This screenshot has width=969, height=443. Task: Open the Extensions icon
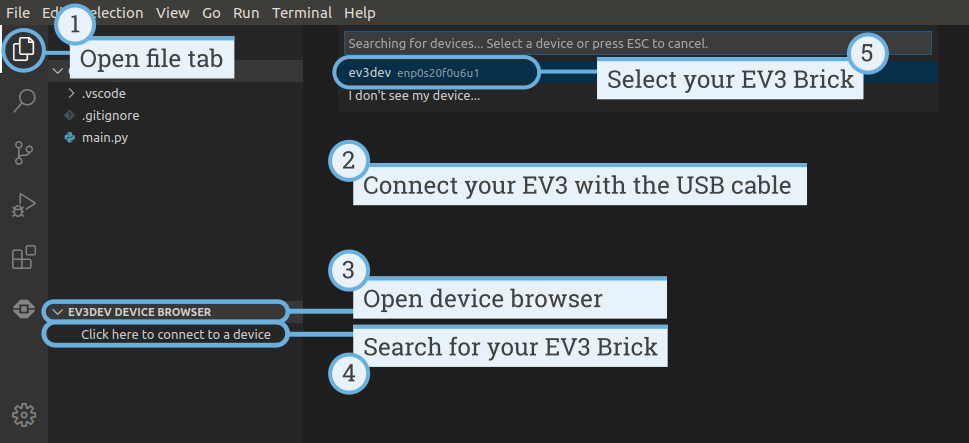pos(23,257)
